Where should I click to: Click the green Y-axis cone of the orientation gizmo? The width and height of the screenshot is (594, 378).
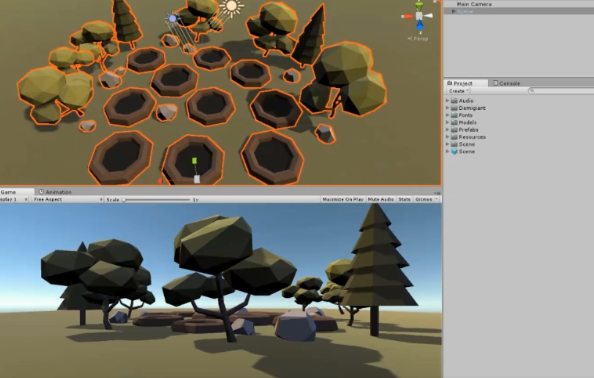(419, 6)
